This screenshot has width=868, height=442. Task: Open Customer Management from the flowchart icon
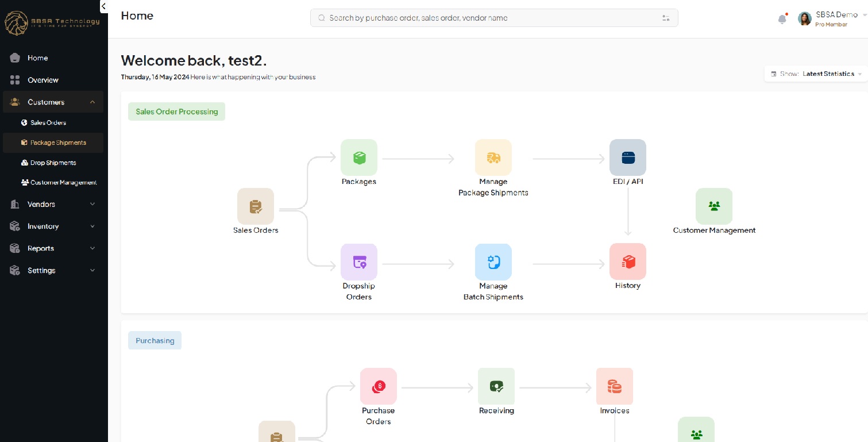click(x=714, y=206)
